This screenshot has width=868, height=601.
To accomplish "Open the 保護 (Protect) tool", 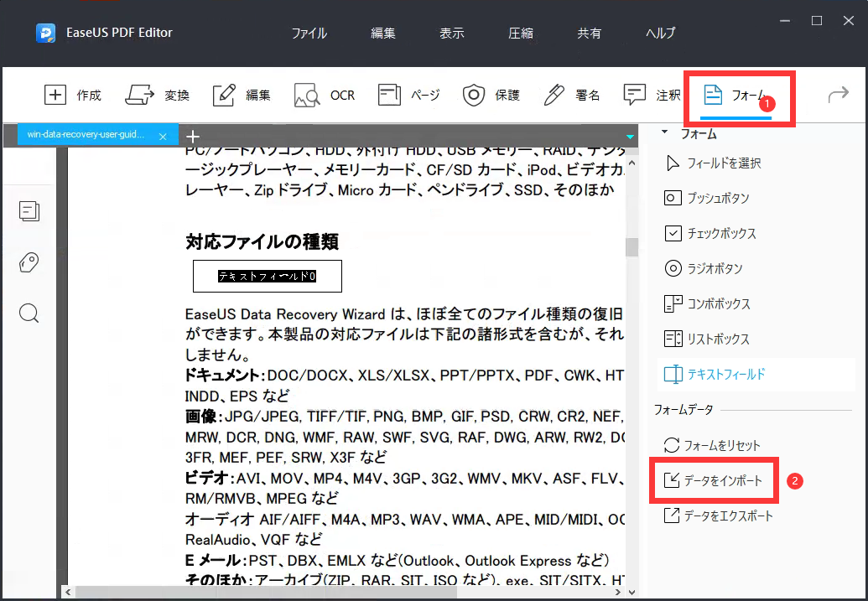I will (491, 95).
